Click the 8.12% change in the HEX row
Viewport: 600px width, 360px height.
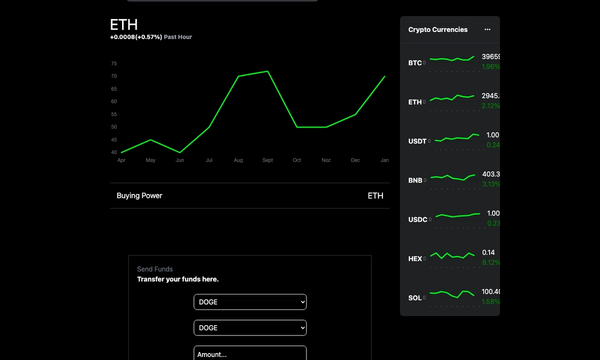coord(491,262)
